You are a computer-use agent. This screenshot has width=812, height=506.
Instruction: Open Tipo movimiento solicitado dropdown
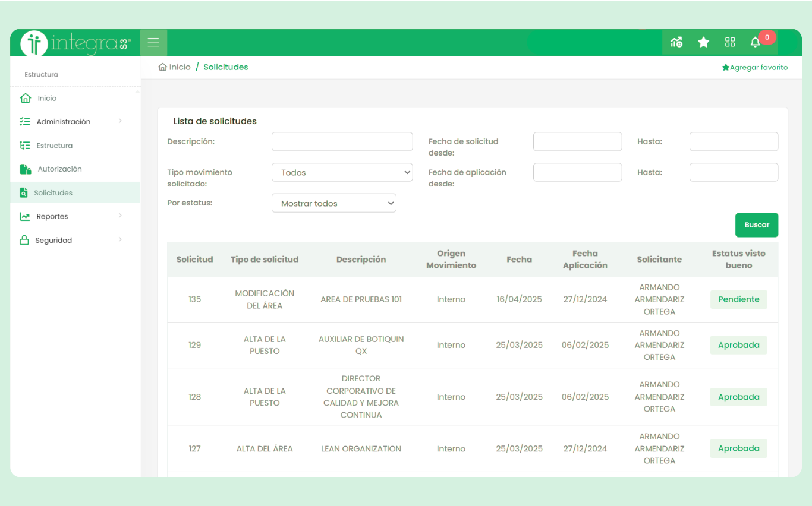(x=342, y=172)
